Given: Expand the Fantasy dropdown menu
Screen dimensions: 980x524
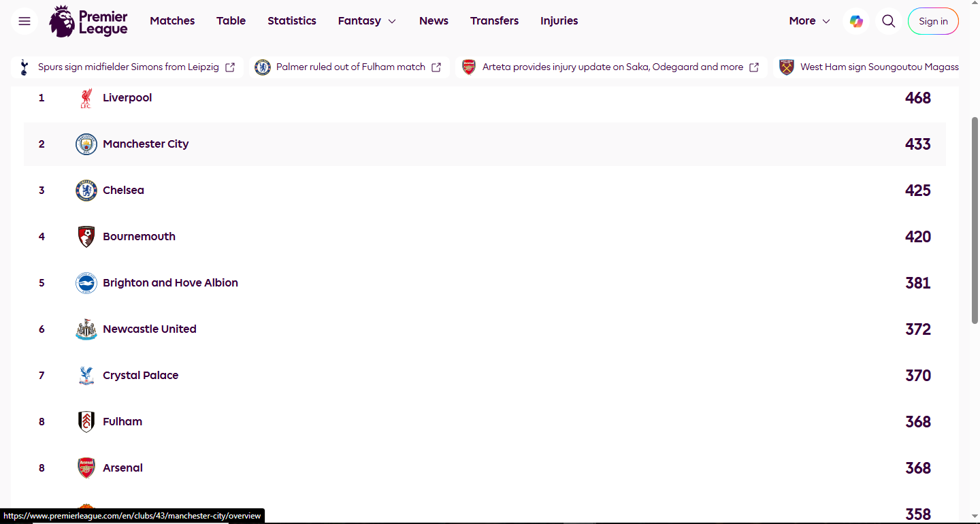Looking at the screenshot, I should coord(367,21).
